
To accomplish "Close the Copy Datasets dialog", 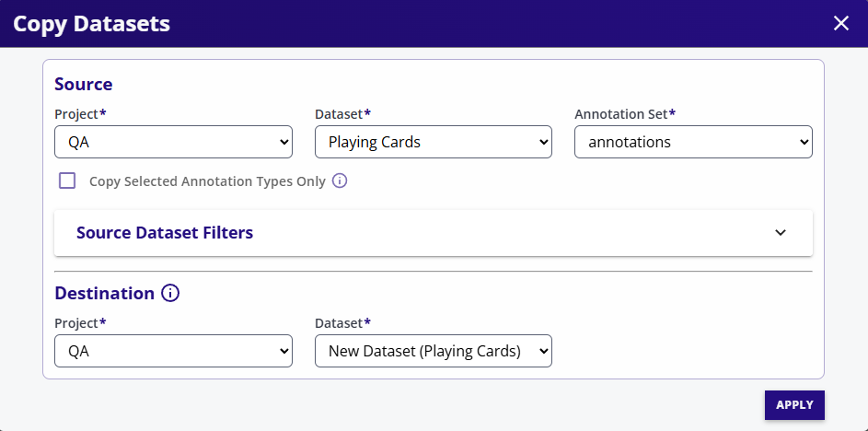I will click(840, 24).
